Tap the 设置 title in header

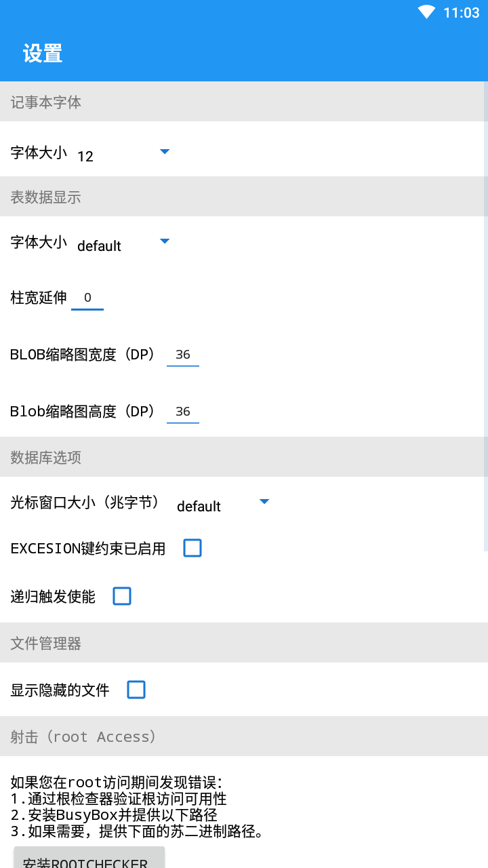[43, 54]
